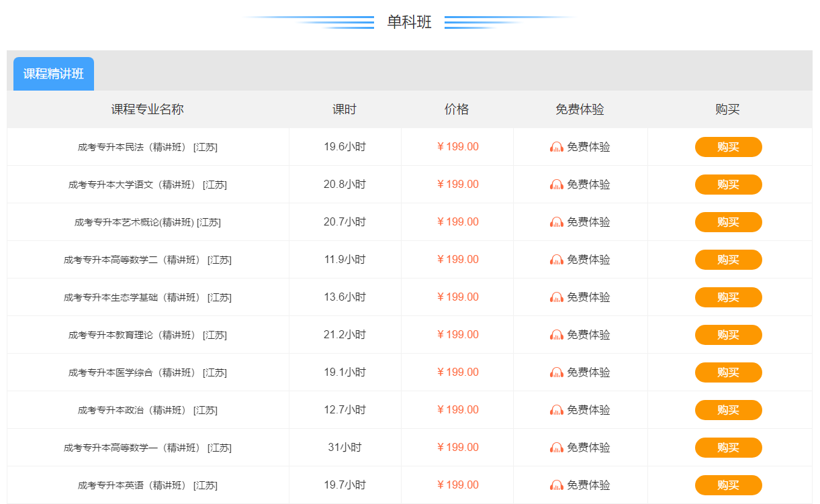
Task: Click the headphone icon for 政治 course row
Action: click(x=556, y=409)
